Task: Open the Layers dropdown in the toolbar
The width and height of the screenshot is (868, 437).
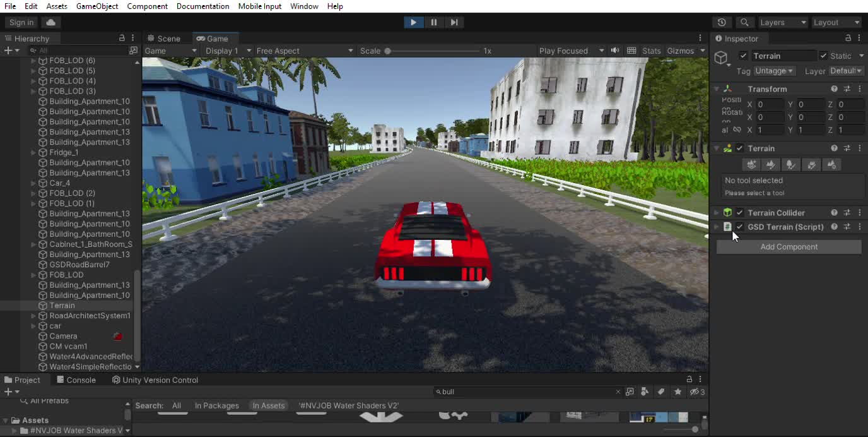Action: [783, 22]
